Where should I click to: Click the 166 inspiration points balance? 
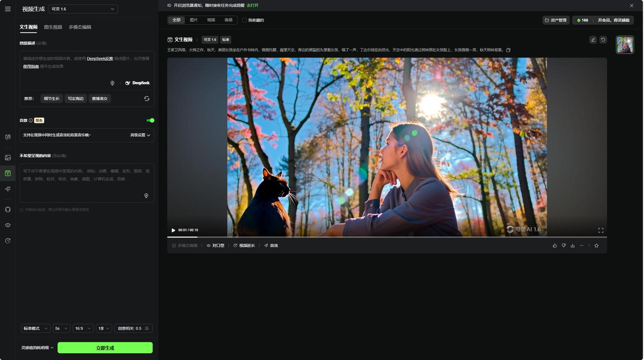pyautogui.click(x=582, y=20)
